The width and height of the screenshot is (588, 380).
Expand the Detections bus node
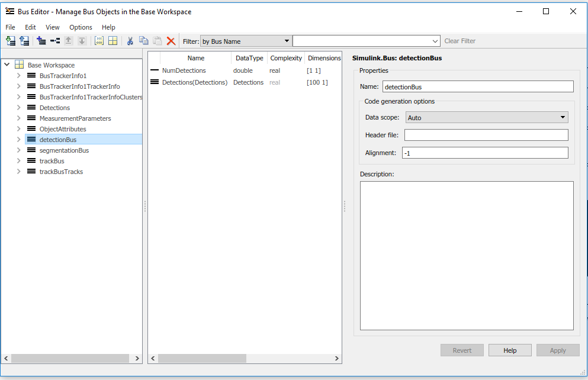pos(18,108)
